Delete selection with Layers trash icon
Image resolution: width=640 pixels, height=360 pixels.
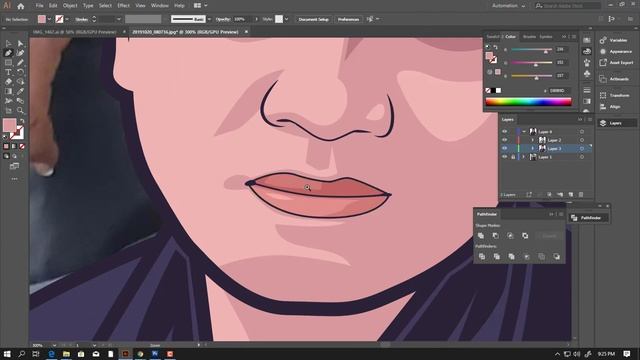point(581,195)
